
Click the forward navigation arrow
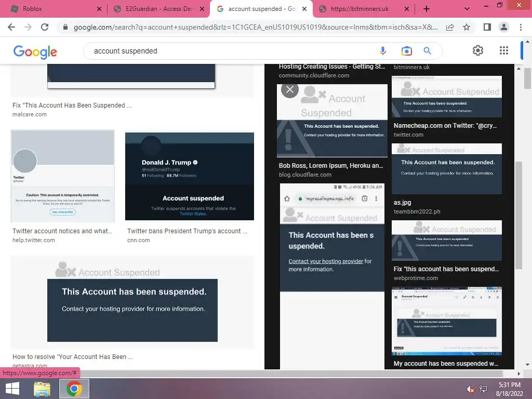pyautogui.click(x=28, y=27)
